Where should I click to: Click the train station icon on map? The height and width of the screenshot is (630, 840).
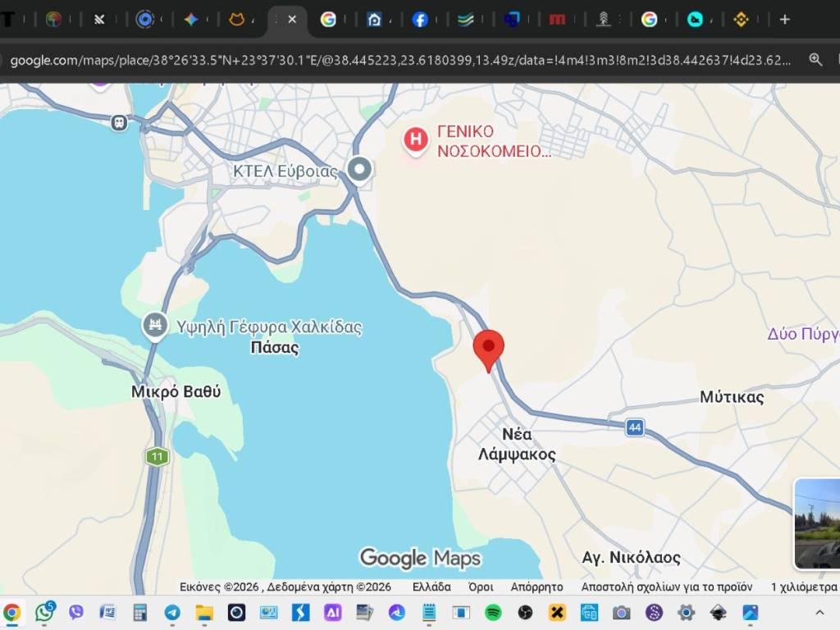120,122
